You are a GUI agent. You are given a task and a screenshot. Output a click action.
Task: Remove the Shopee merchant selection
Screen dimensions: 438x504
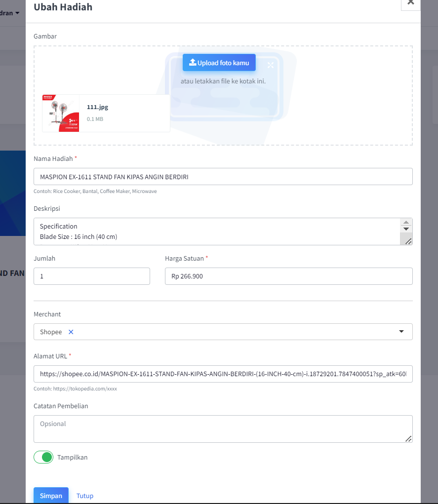tap(71, 332)
